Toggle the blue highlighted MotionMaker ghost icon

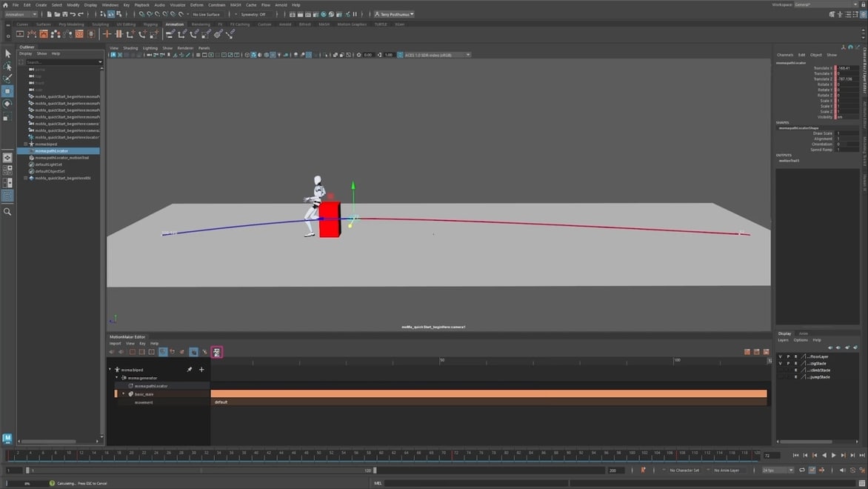click(193, 352)
